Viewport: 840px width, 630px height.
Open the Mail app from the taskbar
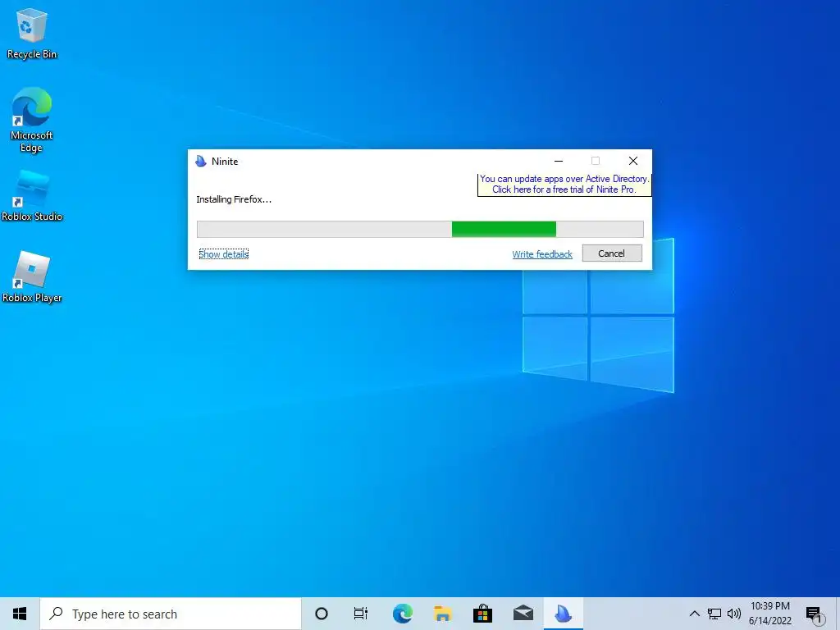[x=523, y=614]
